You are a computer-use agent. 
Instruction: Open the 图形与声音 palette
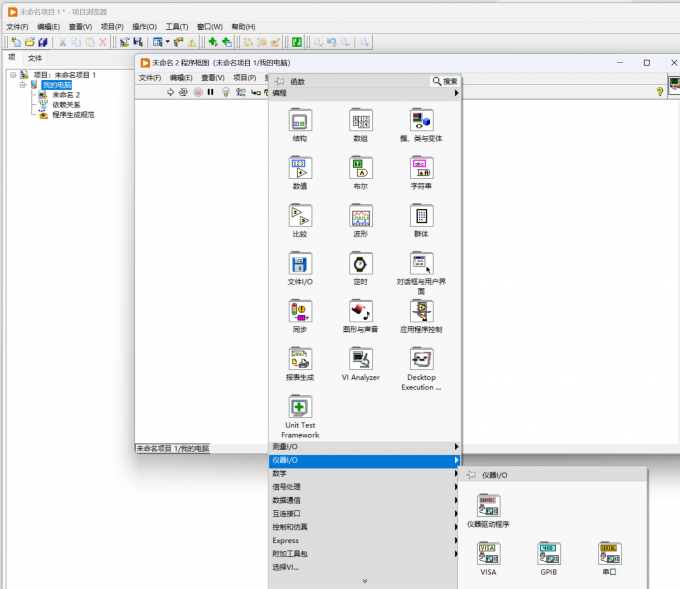pos(361,311)
